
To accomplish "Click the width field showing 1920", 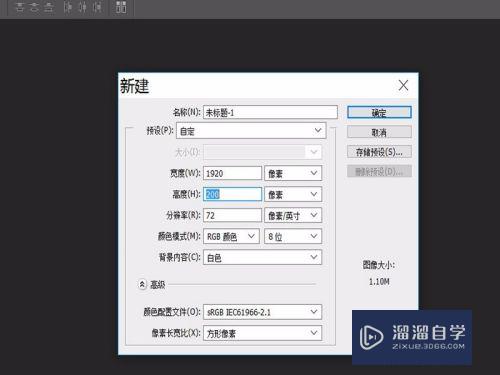I will point(232,173).
